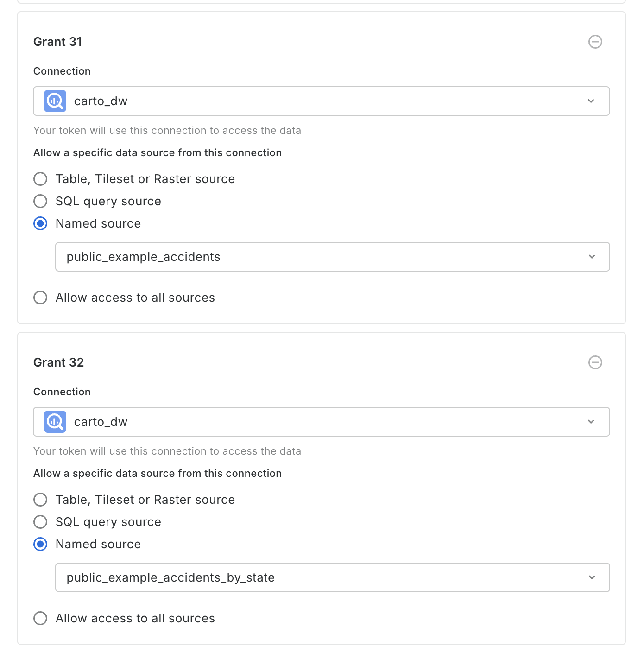Viewport: 644px width, 659px height.
Task: Open the Grant 32 connection dropdown chevron
Action: pyautogui.click(x=591, y=422)
